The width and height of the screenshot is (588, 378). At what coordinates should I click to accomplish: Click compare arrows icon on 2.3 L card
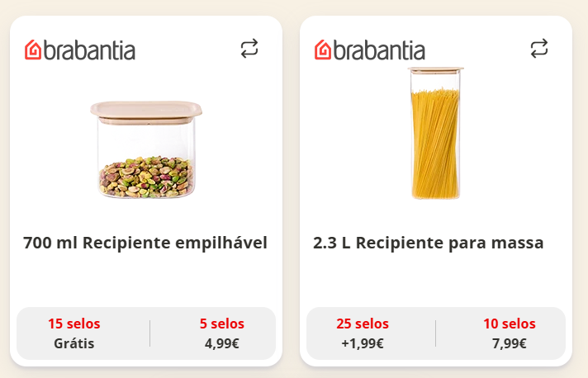tap(539, 49)
